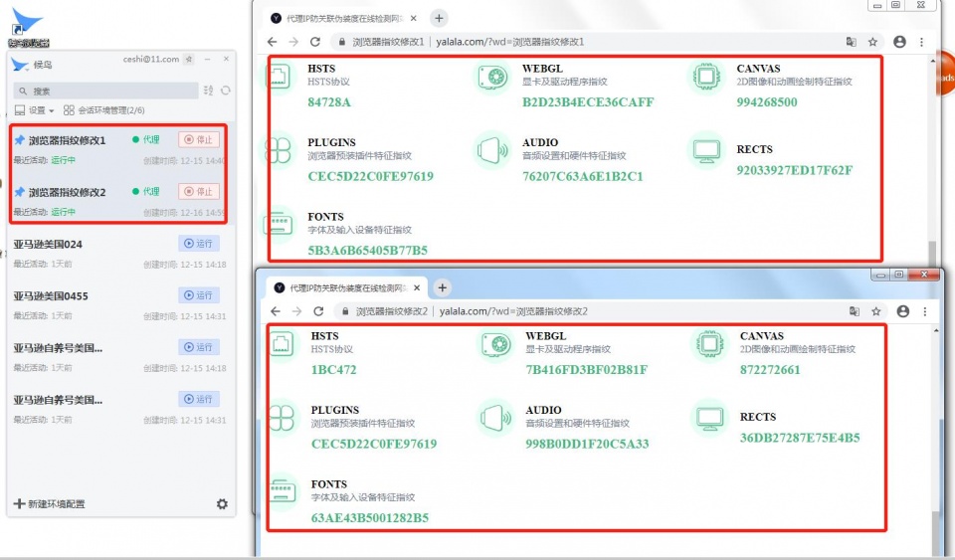
Task: Click 新建环境配置 to add environment
Action: 50,504
